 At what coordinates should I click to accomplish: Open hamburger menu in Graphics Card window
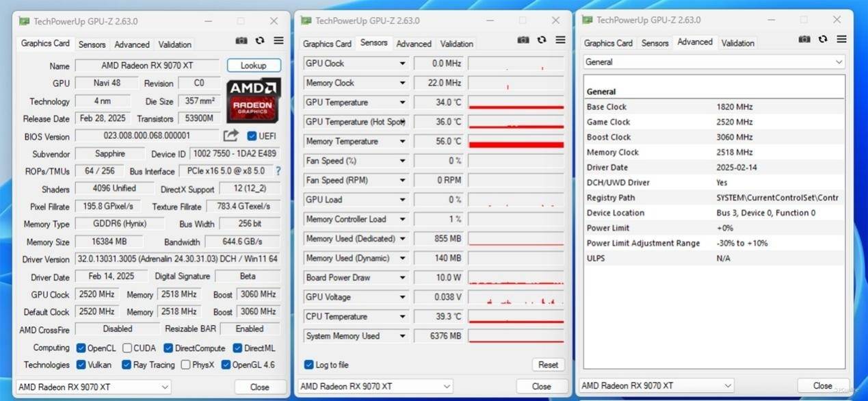(278, 41)
